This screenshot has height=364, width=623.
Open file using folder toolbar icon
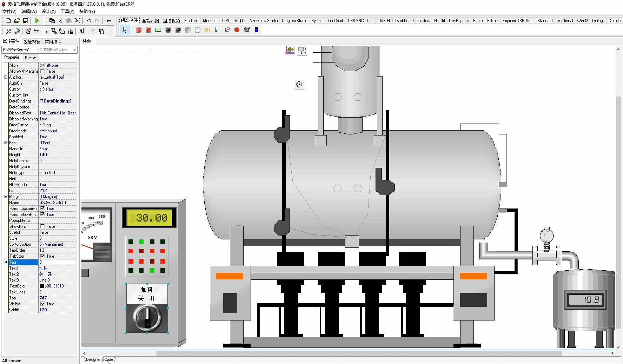pyautogui.click(x=17, y=21)
